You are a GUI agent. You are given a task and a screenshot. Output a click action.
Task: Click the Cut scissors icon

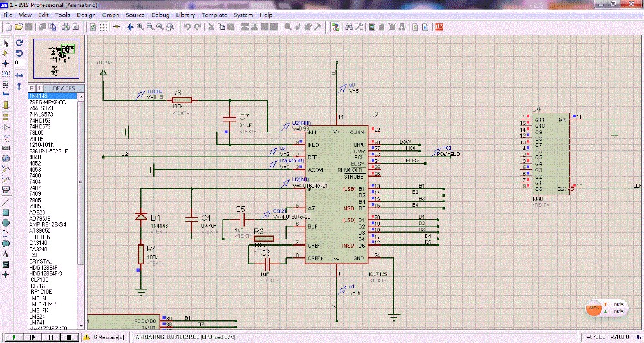[x=211, y=27]
